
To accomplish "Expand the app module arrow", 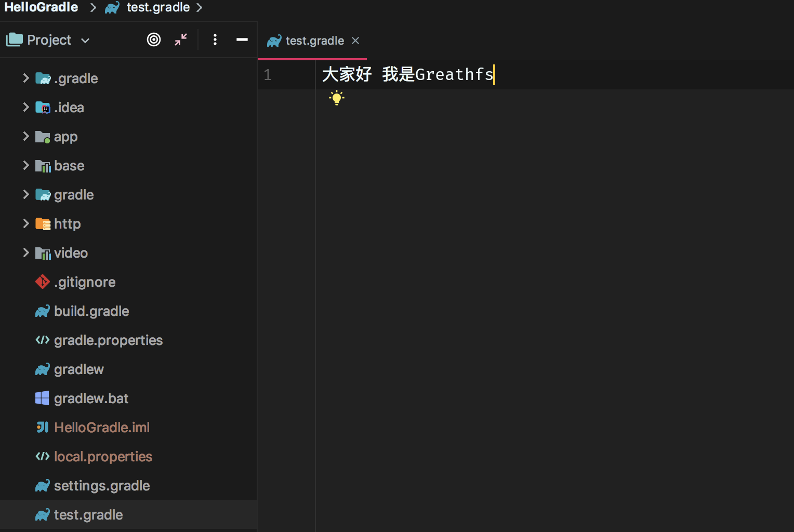I will pyautogui.click(x=26, y=136).
